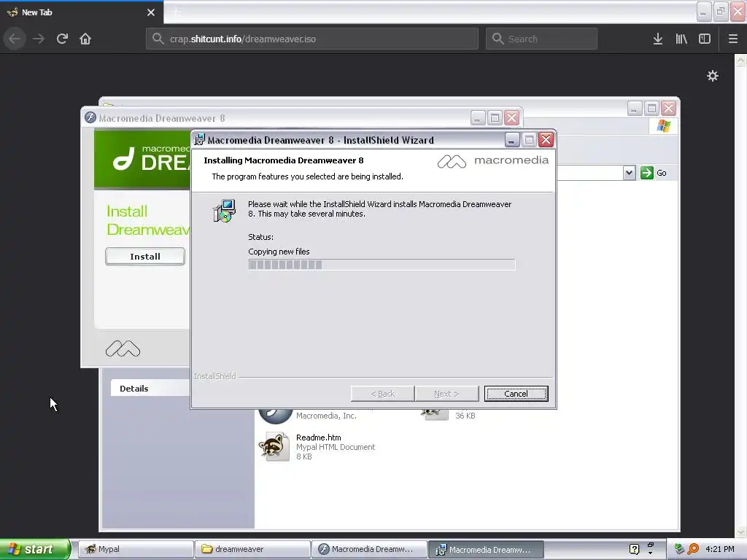Click the browser forward arrow

pos(39,39)
